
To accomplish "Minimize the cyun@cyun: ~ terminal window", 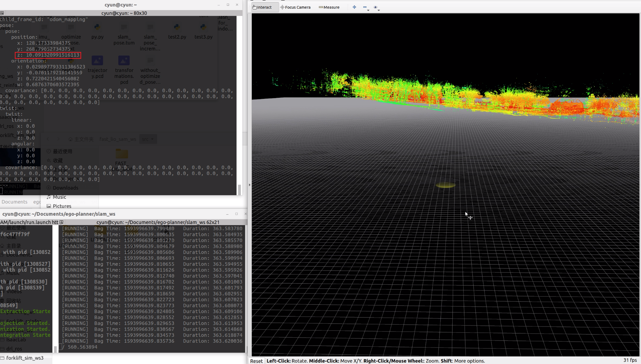I will pos(219,5).
